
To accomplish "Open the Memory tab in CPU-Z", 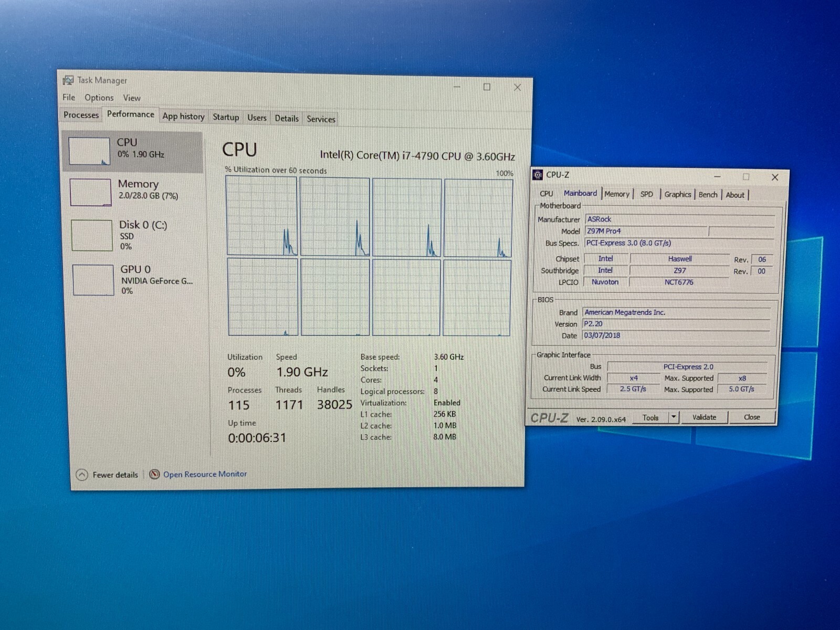I will click(x=617, y=194).
